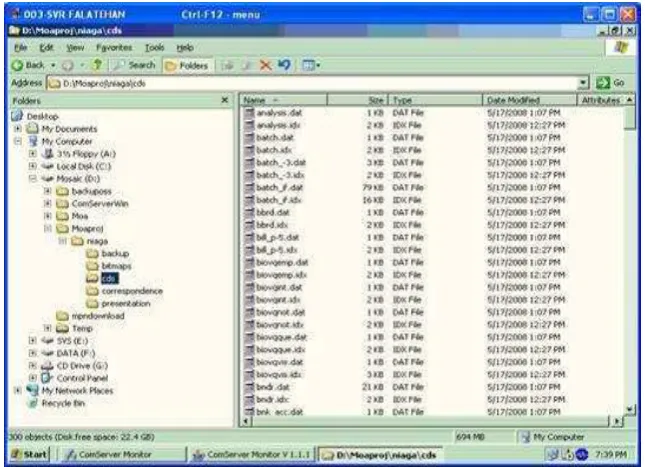Image resolution: width=645 pixels, height=467 pixels.
Task: Click the Search toolbar button
Action: (134, 65)
